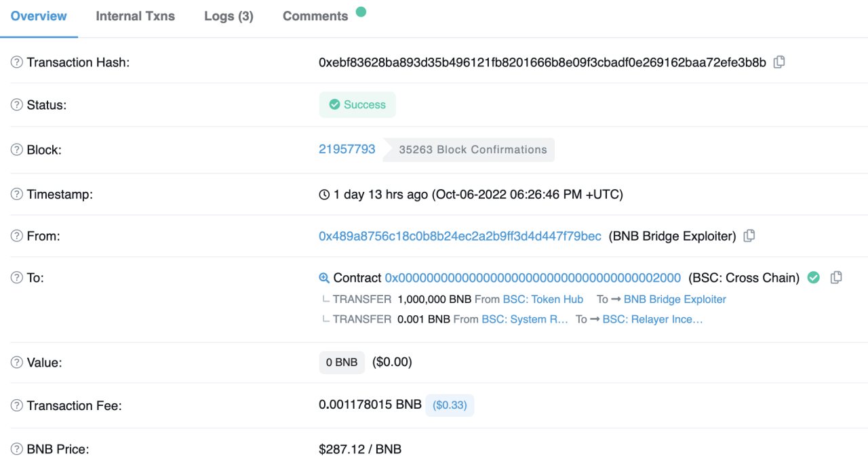Click the help icon beside To
Screen dimensions: 868x469
click(17, 277)
